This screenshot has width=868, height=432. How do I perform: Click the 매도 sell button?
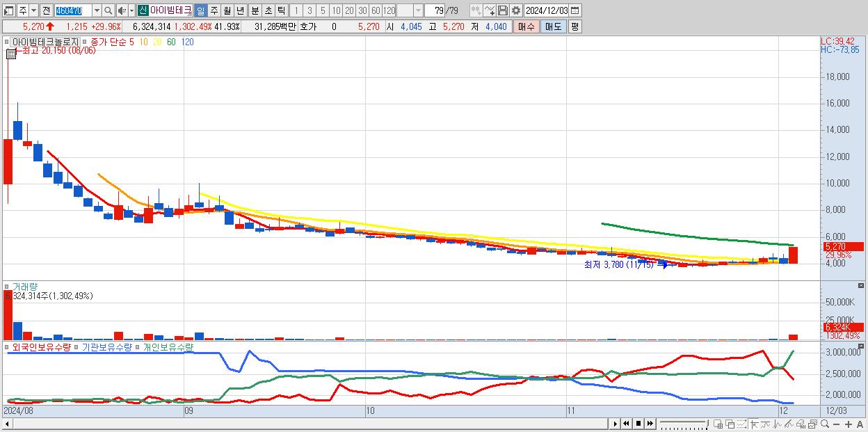(x=553, y=26)
